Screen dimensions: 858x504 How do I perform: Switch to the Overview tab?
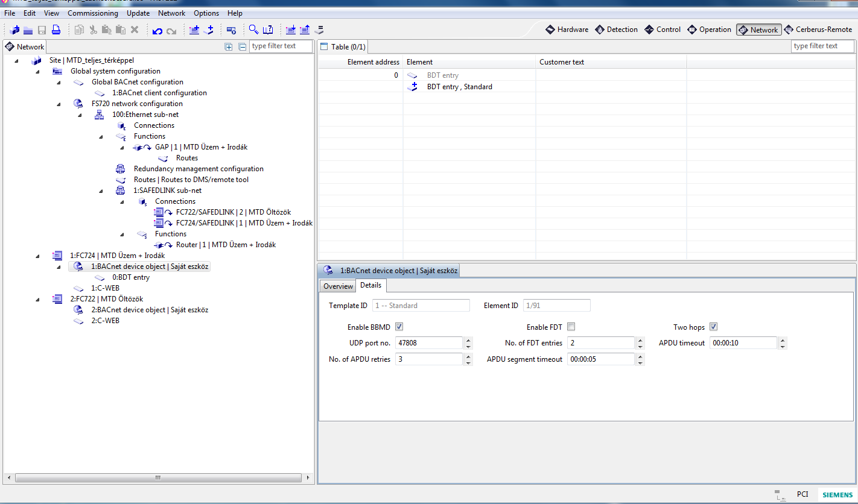tap(338, 286)
